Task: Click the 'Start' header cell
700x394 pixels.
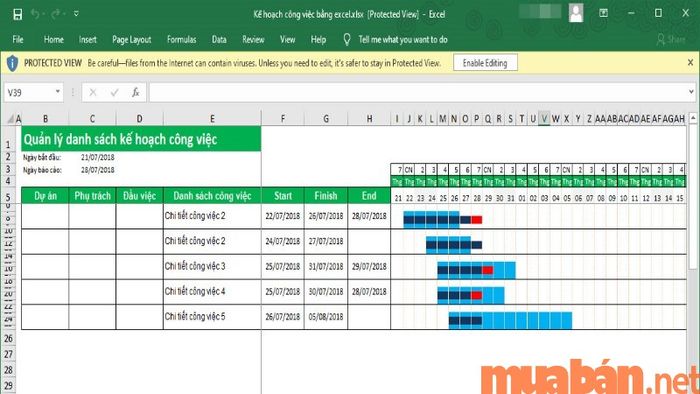Action: coord(283,196)
